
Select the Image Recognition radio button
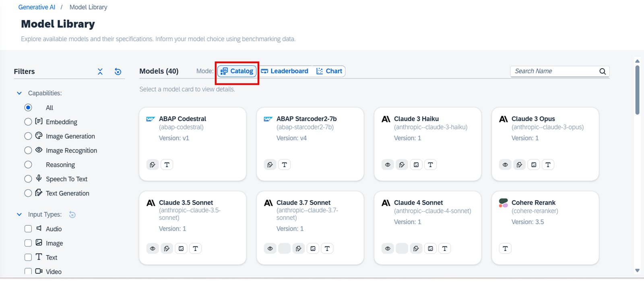click(x=28, y=150)
